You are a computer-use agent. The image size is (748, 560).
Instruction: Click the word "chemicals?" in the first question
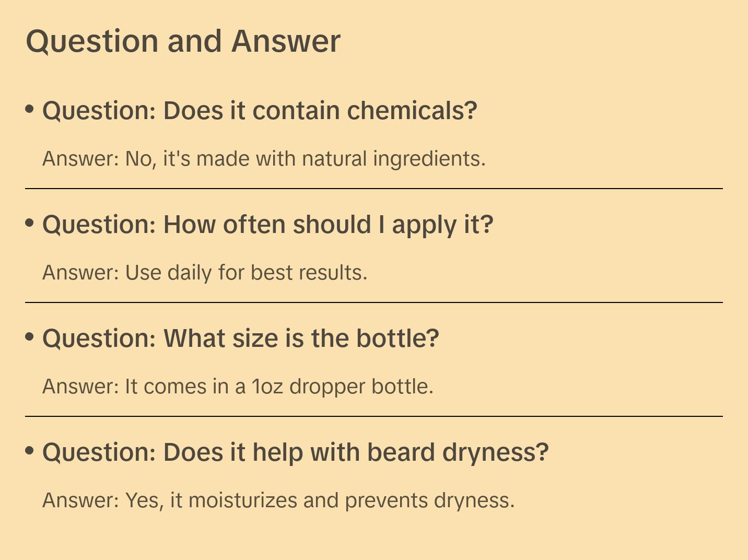pyautogui.click(x=412, y=111)
